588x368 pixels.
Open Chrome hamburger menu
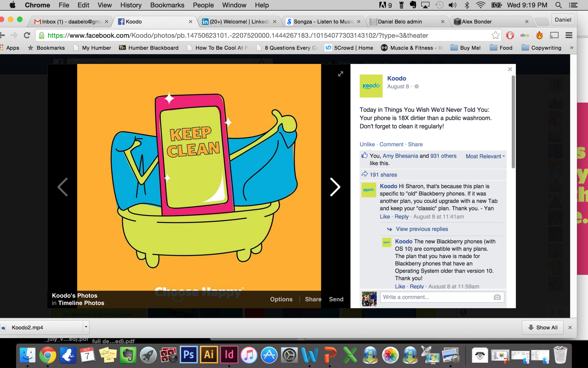click(x=569, y=36)
